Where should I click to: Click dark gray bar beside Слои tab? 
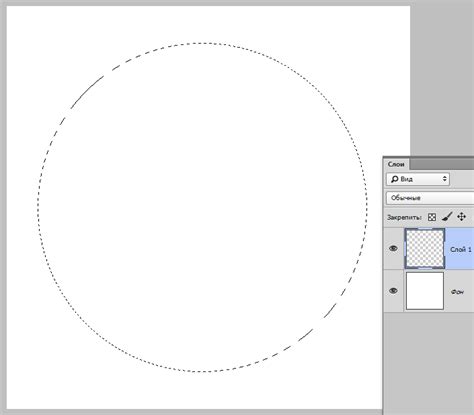pos(442,164)
